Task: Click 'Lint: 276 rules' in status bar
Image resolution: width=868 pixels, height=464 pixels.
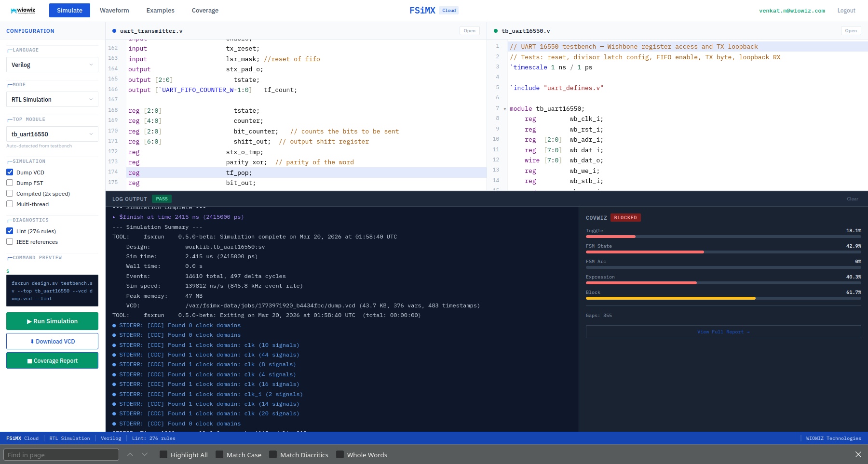Action: pyautogui.click(x=153, y=438)
